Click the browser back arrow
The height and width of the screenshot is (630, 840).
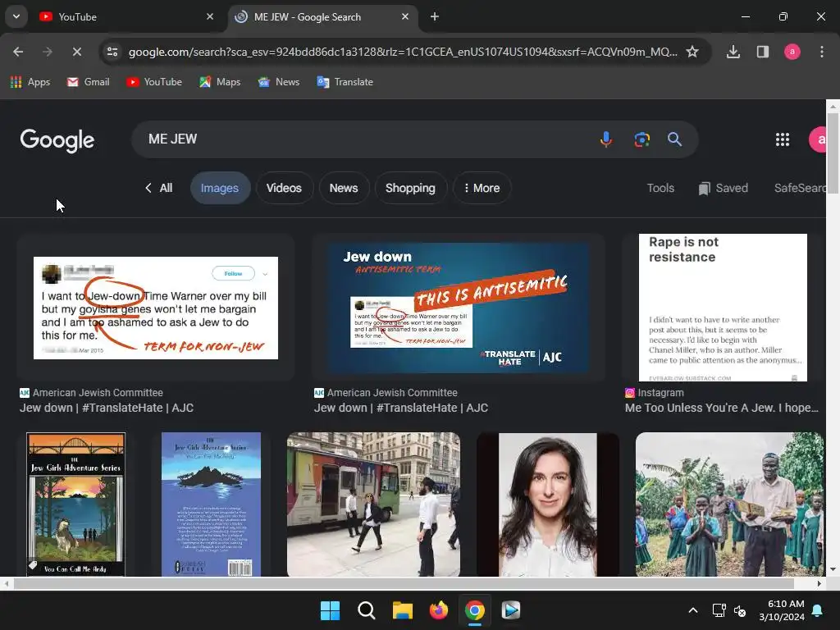[x=18, y=52]
